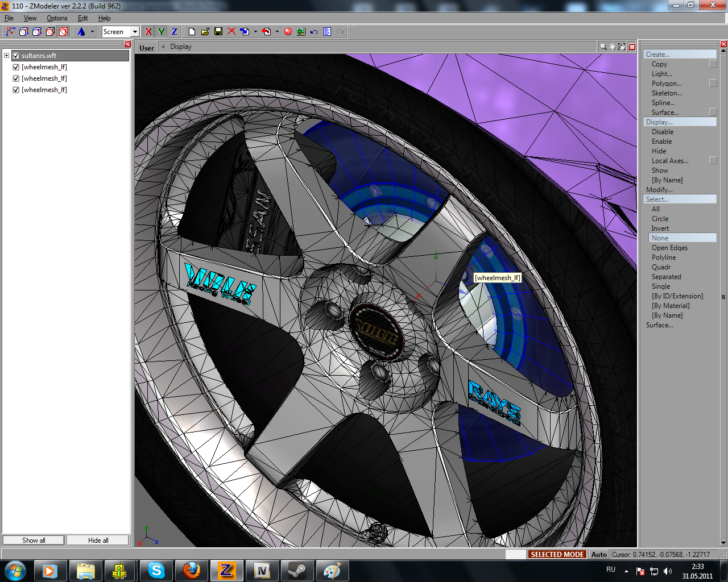Open Firefox from the taskbar

192,571
